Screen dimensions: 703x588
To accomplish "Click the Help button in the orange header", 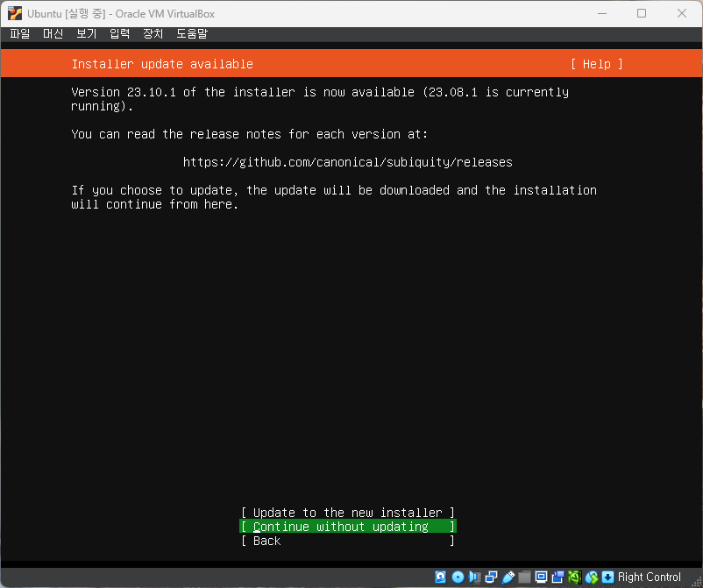I will (x=597, y=64).
